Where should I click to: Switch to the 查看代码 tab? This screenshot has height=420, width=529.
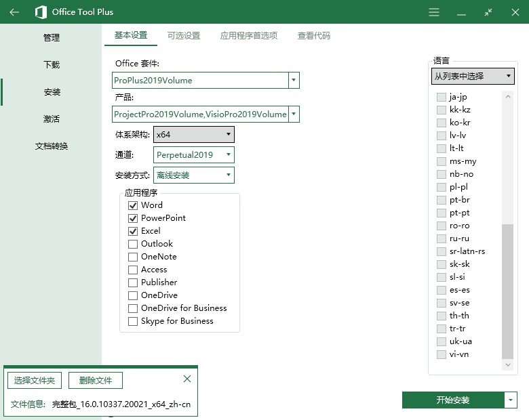click(x=313, y=35)
